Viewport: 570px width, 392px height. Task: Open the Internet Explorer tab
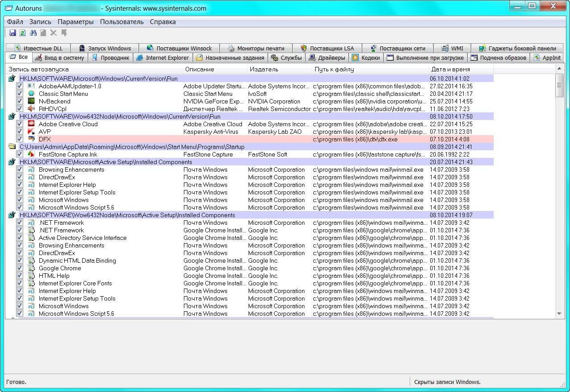click(x=162, y=58)
